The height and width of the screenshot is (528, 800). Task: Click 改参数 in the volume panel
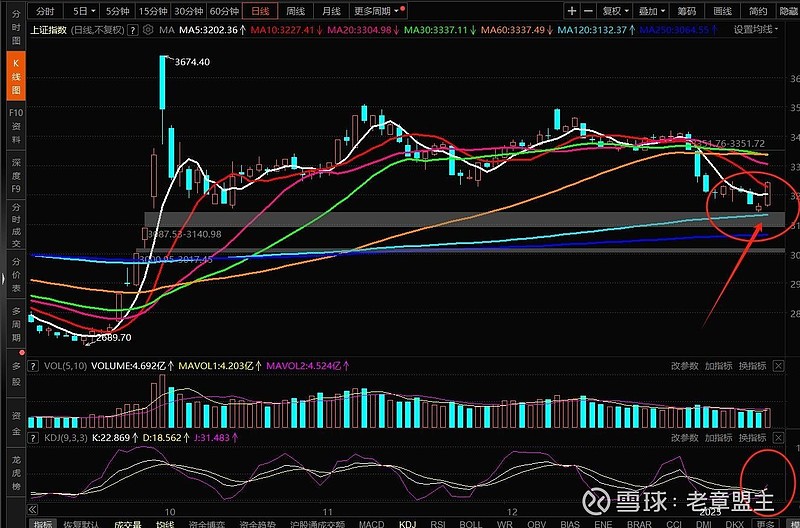tap(683, 366)
